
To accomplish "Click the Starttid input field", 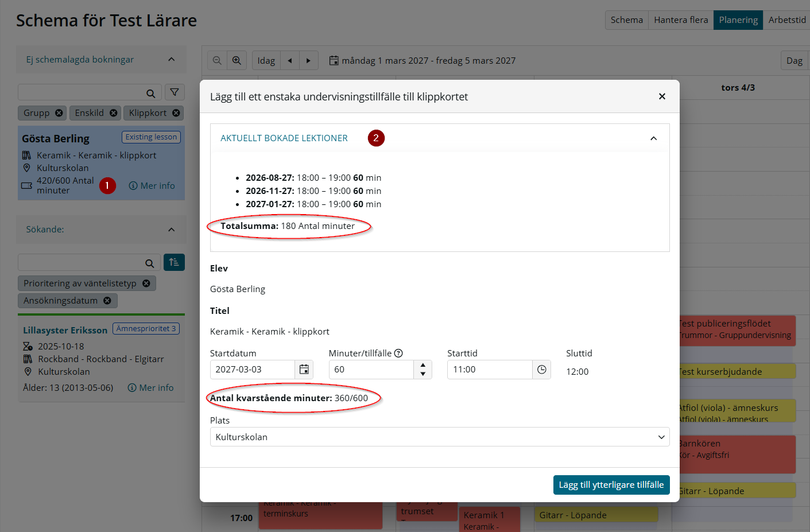I will 490,370.
